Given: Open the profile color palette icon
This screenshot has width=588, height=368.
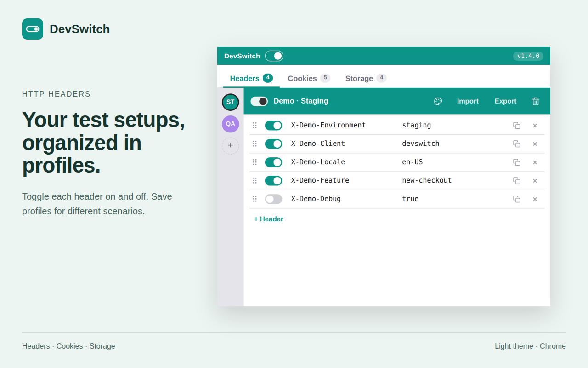Looking at the screenshot, I should (x=438, y=101).
